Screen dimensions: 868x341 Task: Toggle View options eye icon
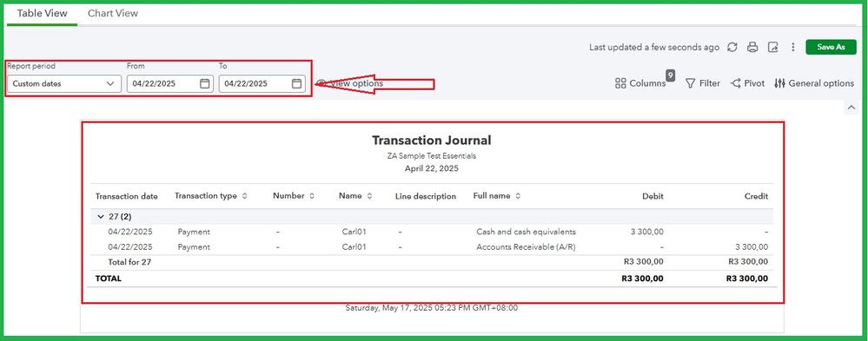(x=321, y=83)
